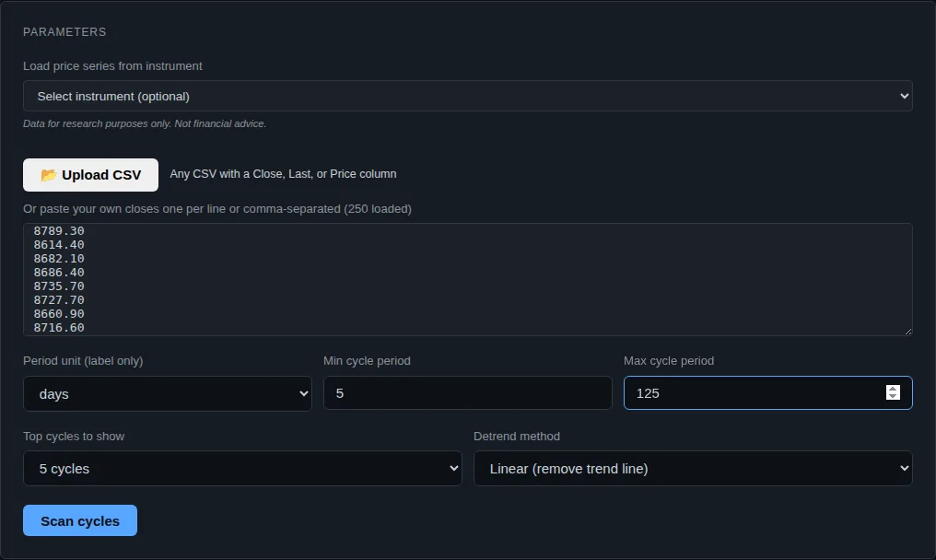Place cursor on the 8789.30 line
The height and width of the screenshot is (560, 936).
click(59, 231)
